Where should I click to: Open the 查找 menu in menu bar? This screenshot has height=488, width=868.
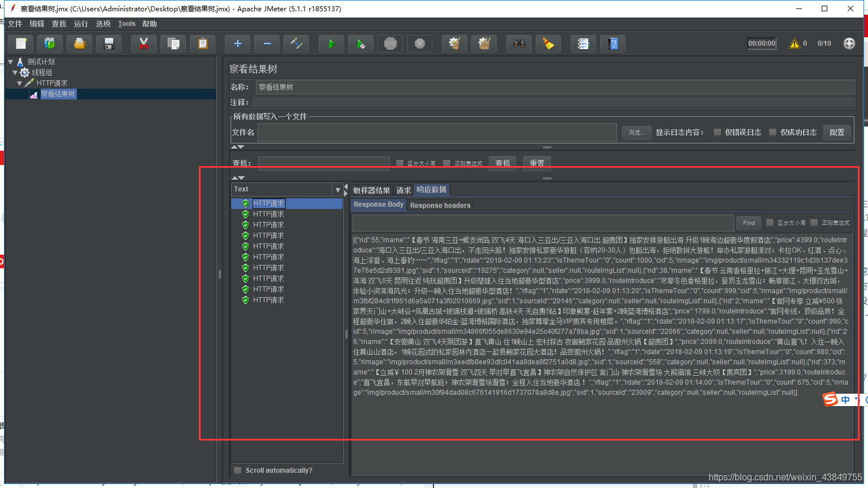click(59, 24)
